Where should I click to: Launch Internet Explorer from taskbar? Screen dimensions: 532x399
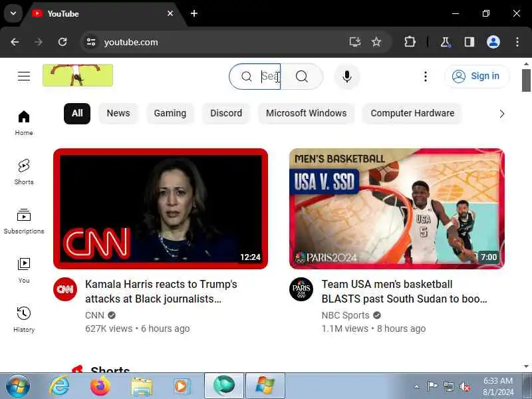[60, 386]
